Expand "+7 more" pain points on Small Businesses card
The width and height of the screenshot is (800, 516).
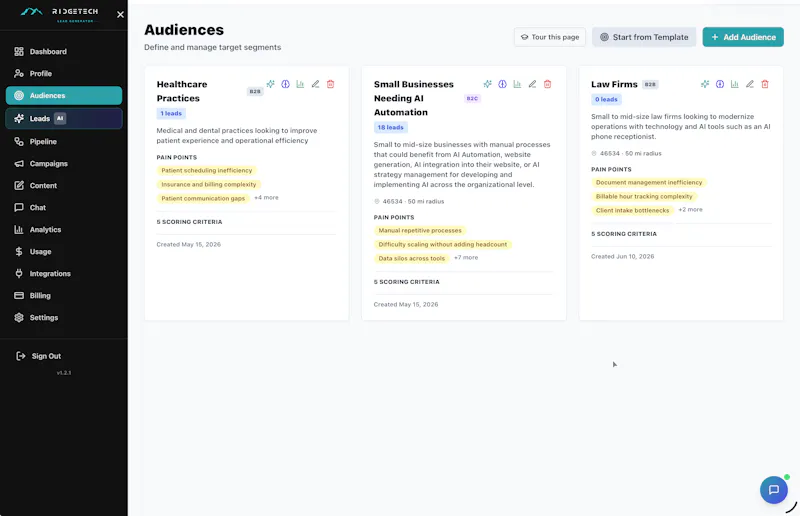click(466, 258)
